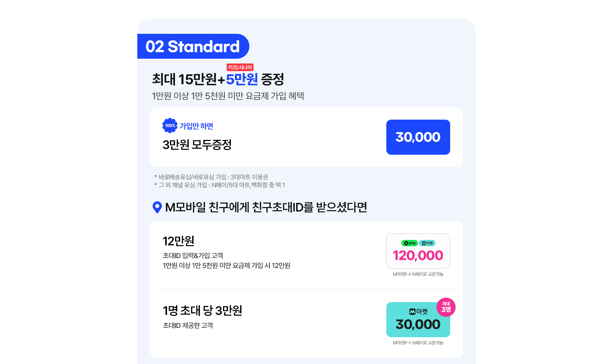Click the 최대 15만원+5만원 증정 headline
This screenshot has height=364, width=613.
coord(218,79)
